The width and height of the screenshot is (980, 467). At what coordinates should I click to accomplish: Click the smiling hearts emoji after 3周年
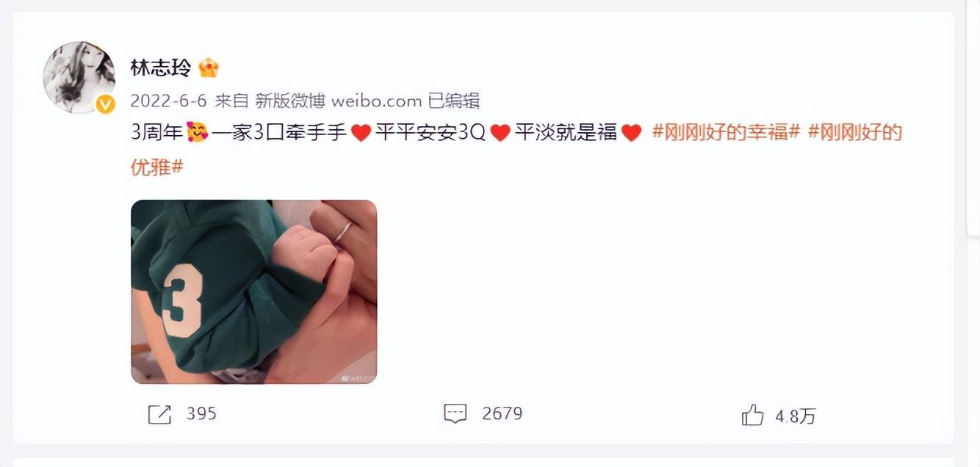click(x=198, y=133)
